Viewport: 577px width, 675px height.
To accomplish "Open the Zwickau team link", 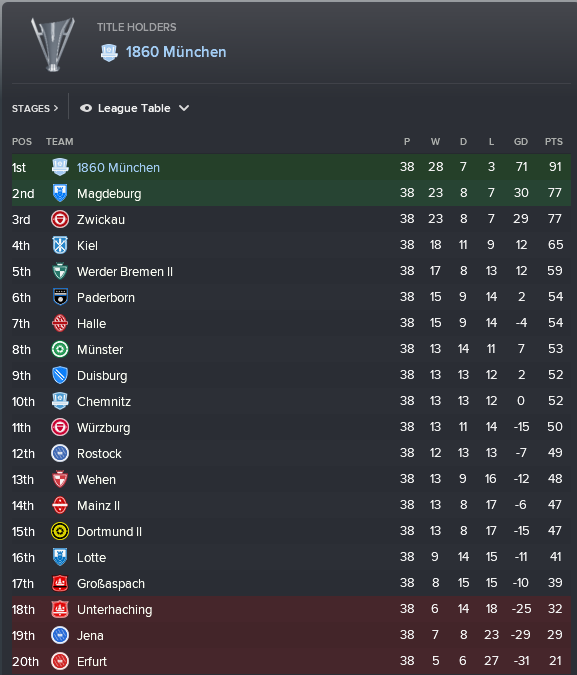I will coord(101,220).
